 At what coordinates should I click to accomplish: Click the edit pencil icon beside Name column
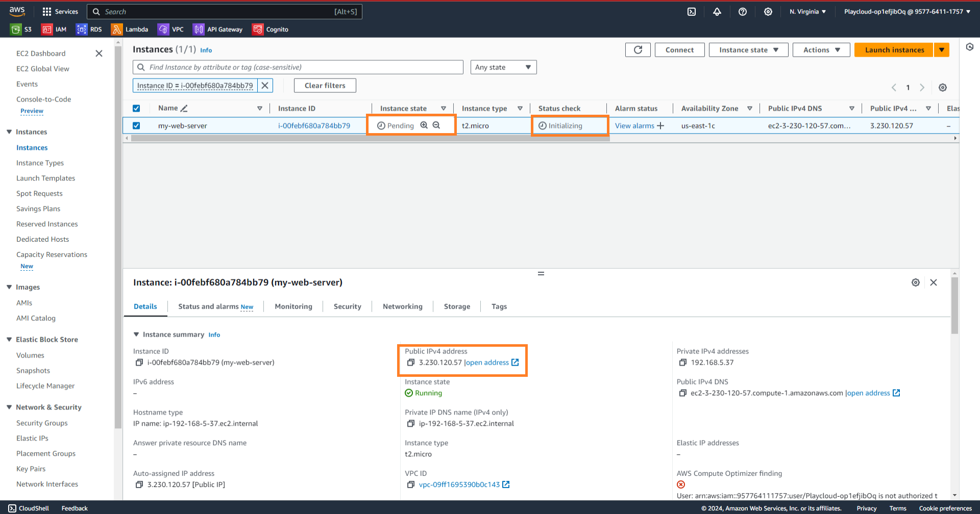tap(184, 108)
